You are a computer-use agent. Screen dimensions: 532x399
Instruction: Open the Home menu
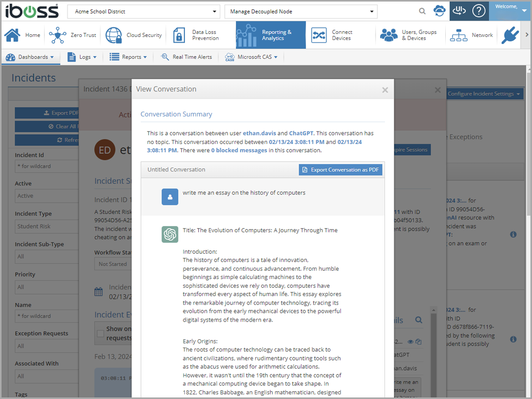[x=22, y=35]
